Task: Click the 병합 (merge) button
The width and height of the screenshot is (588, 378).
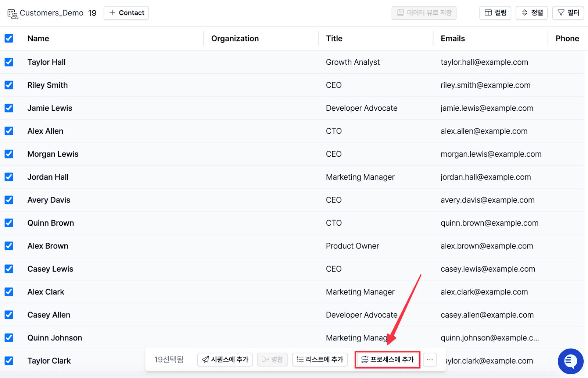Action: pos(272,359)
